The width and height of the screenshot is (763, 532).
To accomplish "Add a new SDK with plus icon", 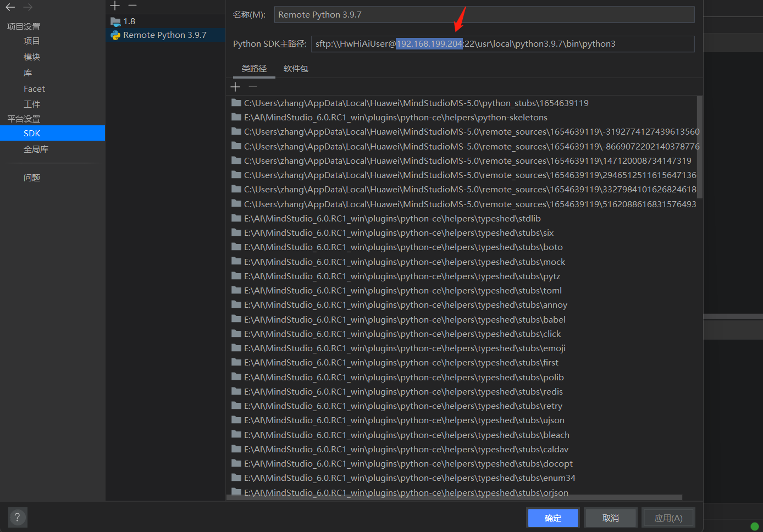I will coord(115,5).
